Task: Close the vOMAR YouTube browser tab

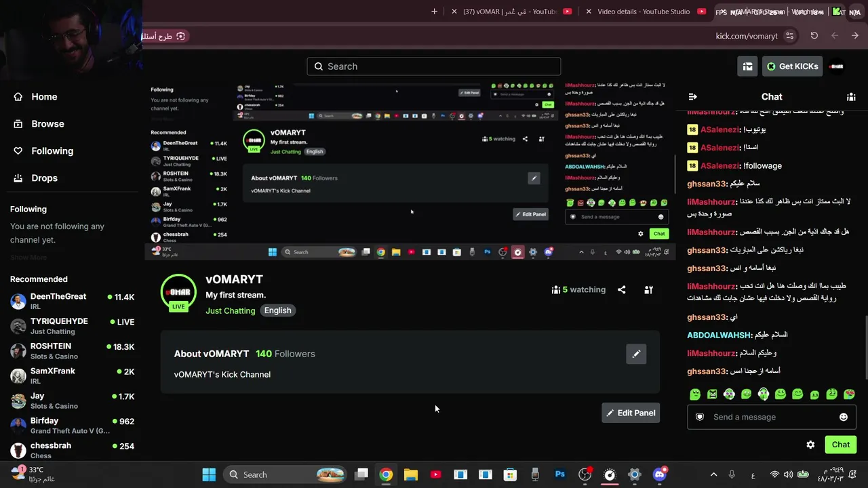Action: tap(454, 12)
